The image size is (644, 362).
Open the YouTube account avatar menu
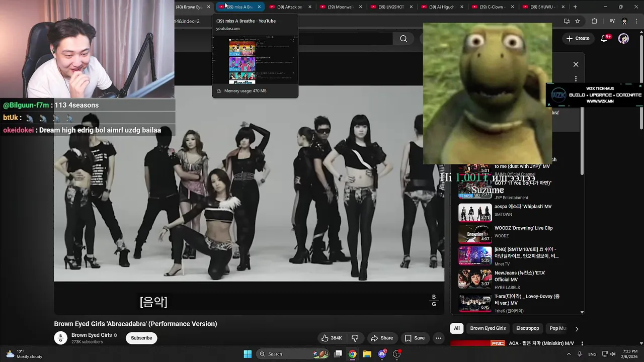623,39
